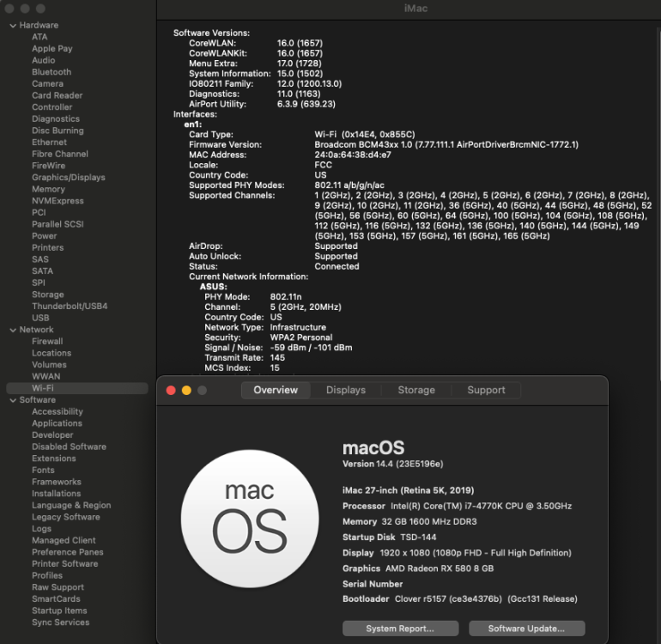Screen dimensions: 661x644
Task: Select Developer in sidebar
Action: 52,434
